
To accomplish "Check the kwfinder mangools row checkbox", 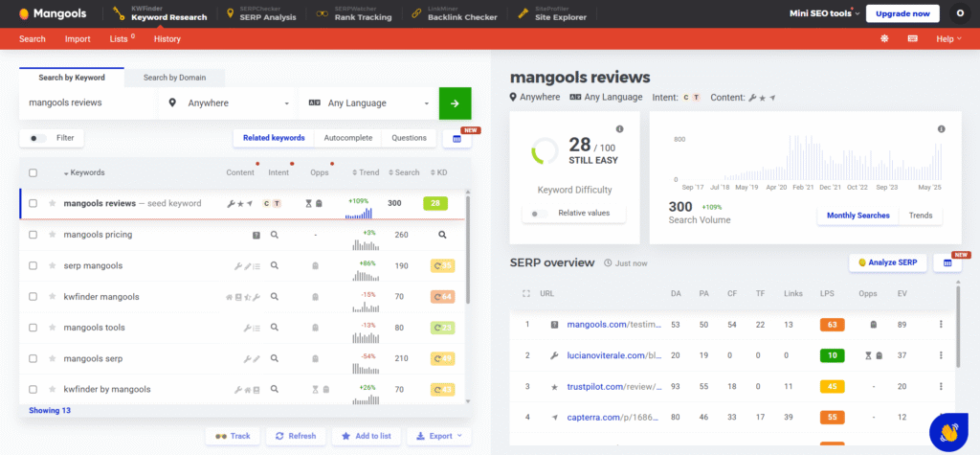I will click(33, 297).
